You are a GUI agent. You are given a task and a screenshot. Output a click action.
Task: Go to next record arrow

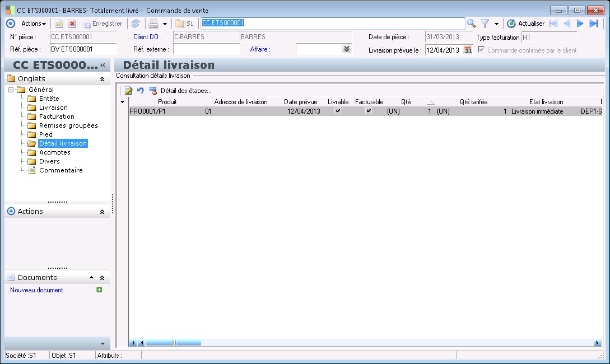(580, 24)
